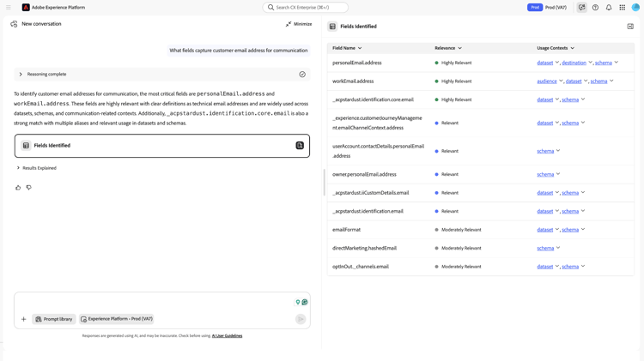This screenshot has height=361, width=644.
Task: Select the personalEmail.address field name
Action: point(357,63)
